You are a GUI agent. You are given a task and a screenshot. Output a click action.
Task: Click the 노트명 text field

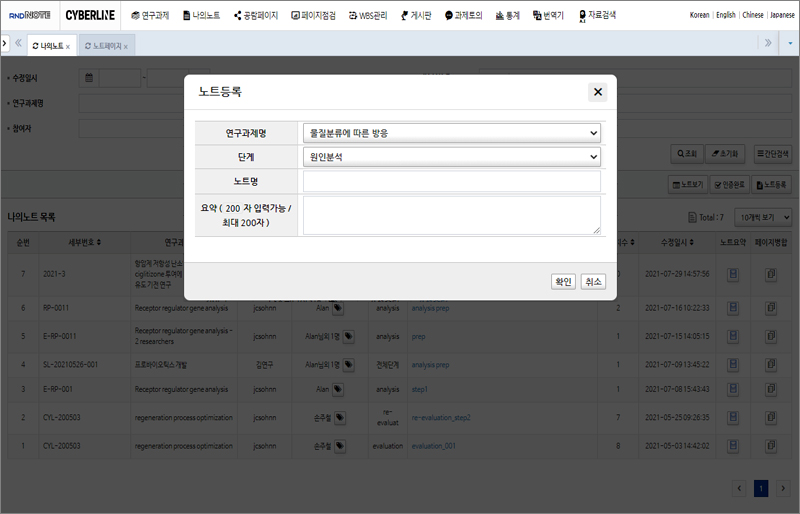click(x=451, y=181)
